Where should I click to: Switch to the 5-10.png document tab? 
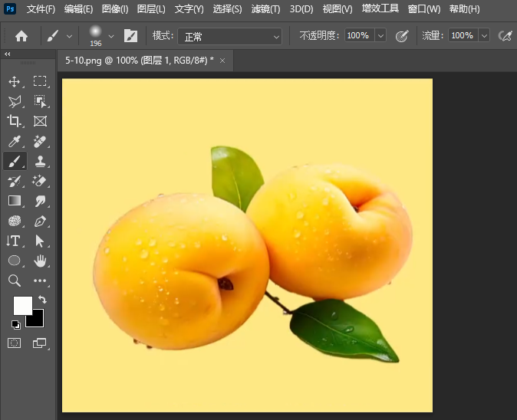coord(138,60)
